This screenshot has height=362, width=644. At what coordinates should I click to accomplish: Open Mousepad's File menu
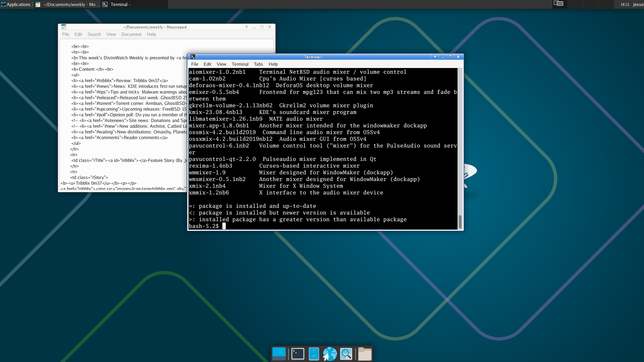click(x=65, y=34)
